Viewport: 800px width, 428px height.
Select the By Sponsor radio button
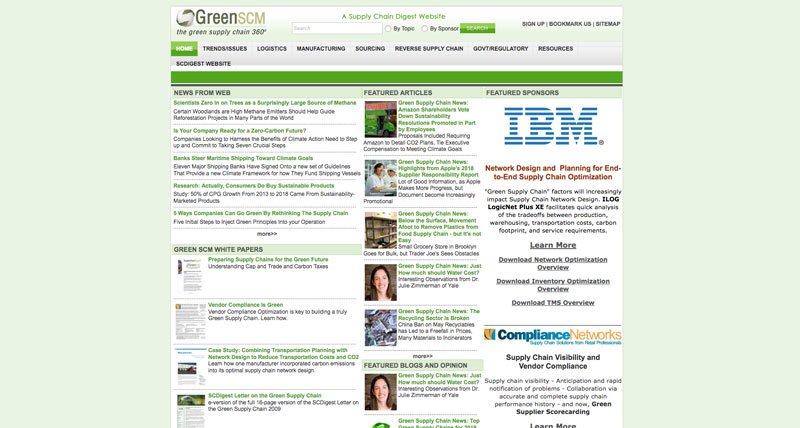click(x=424, y=29)
